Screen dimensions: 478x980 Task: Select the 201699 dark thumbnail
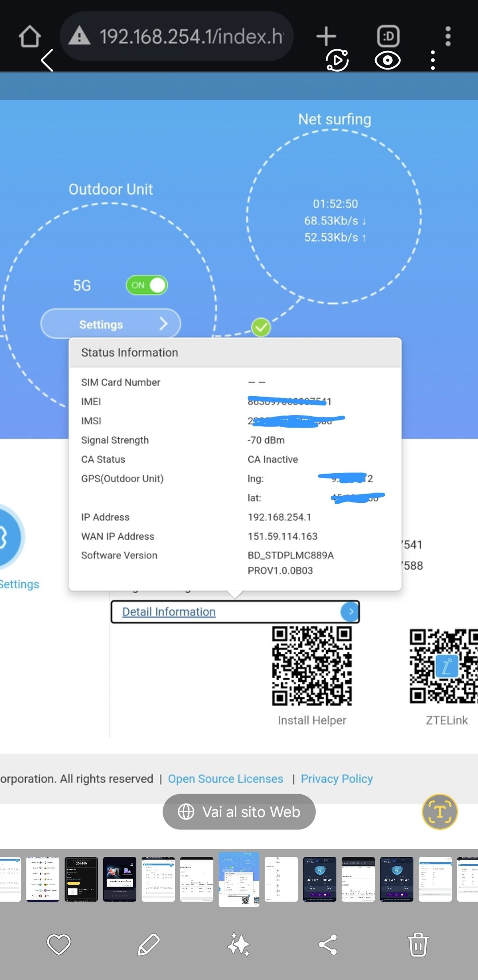[x=81, y=879]
